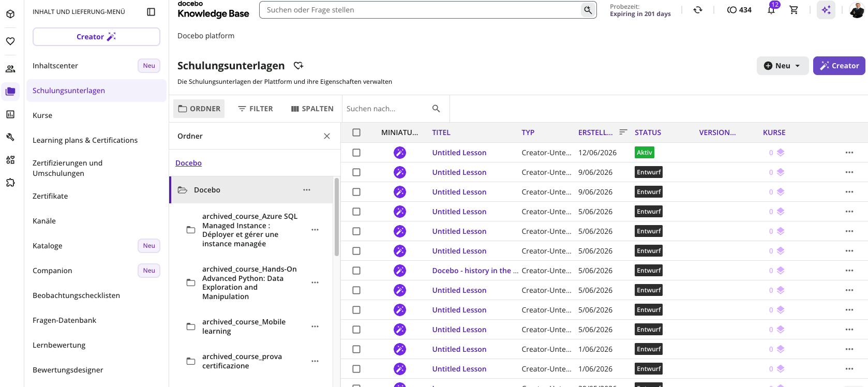Click the search magnifier in Knowledge Base bar

tap(588, 10)
